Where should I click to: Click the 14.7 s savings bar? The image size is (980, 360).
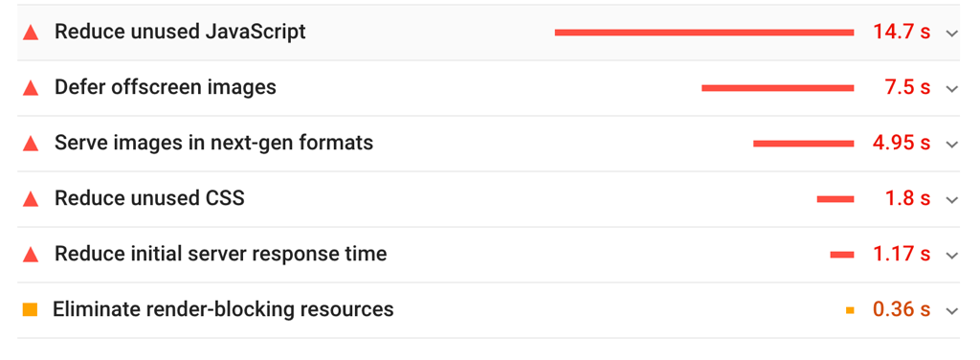pyautogui.click(x=704, y=33)
